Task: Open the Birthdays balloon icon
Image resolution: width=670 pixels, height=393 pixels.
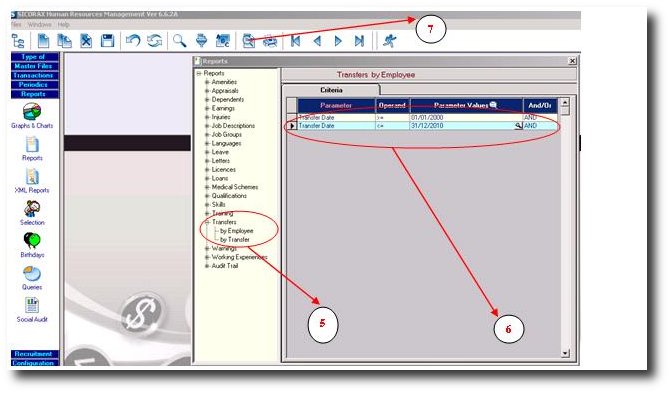Action: [32, 240]
